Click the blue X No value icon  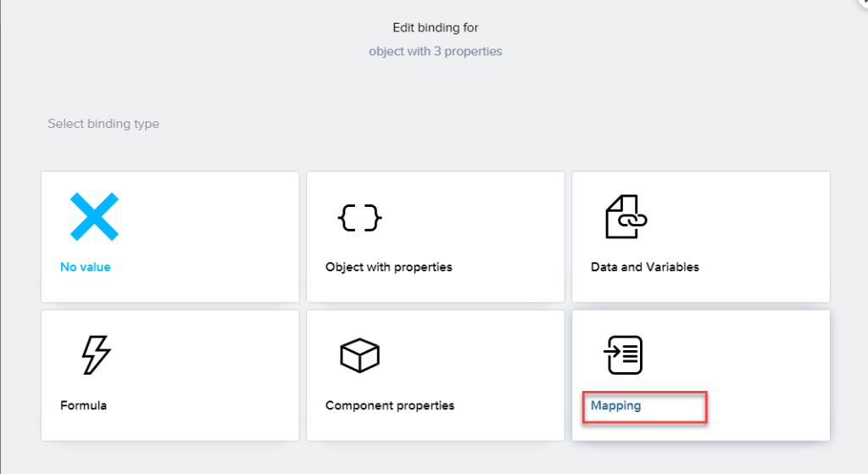coord(93,216)
